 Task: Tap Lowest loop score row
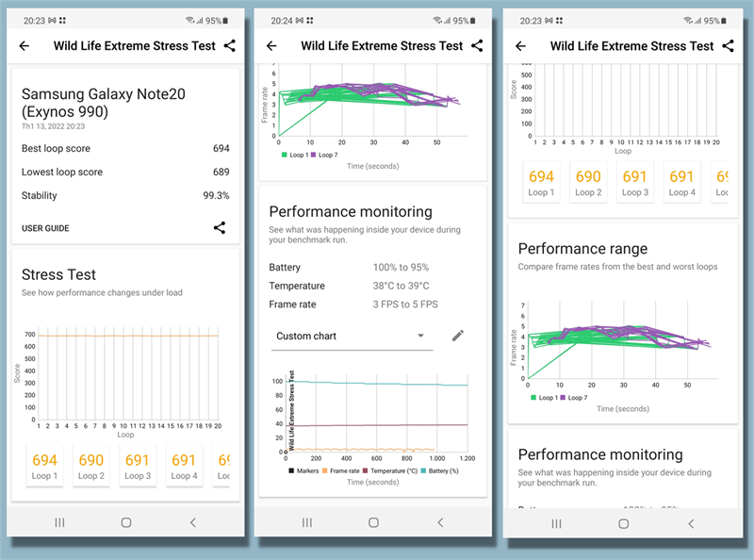[125, 172]
